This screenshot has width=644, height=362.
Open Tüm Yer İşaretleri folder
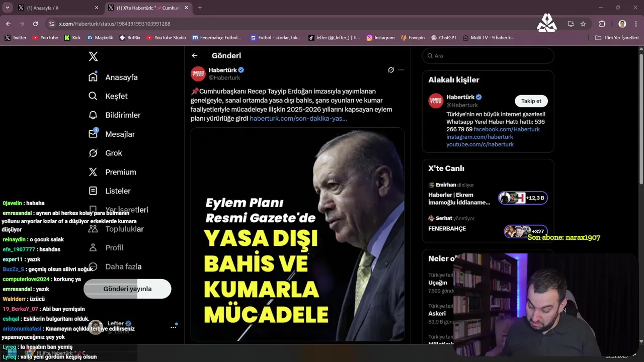click(x=616, y=38)
